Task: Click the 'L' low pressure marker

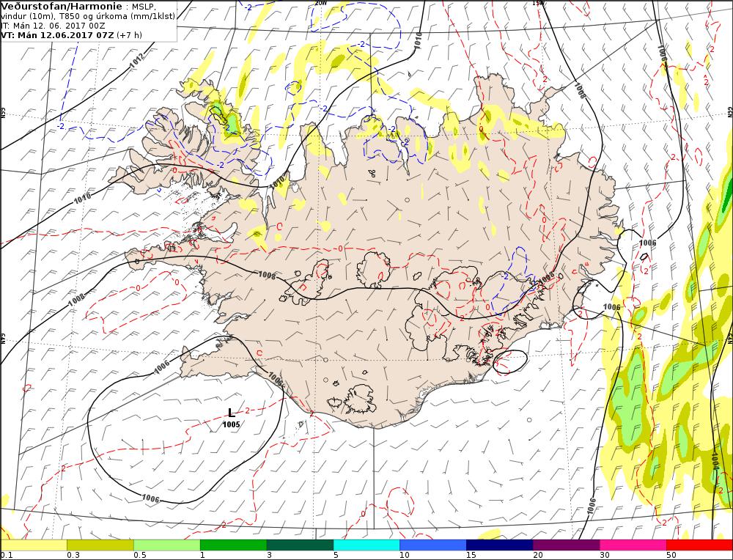Action: tap(232, 413)
